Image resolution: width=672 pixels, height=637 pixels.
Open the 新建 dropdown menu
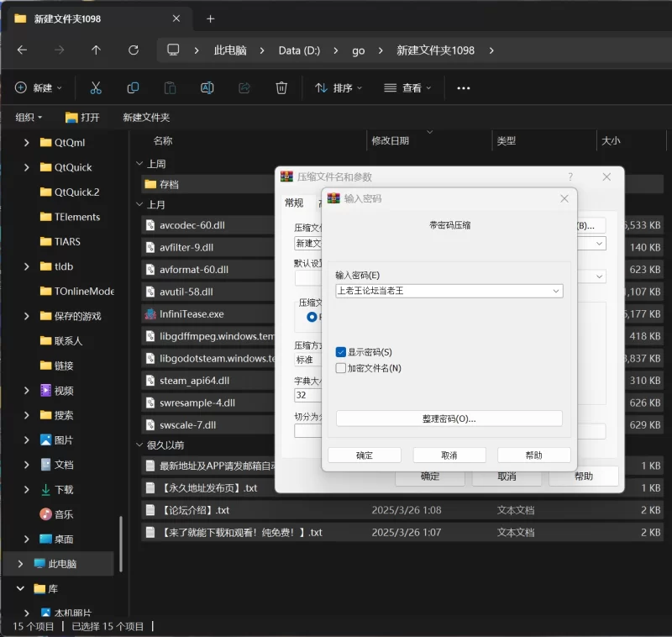(39, 88)
